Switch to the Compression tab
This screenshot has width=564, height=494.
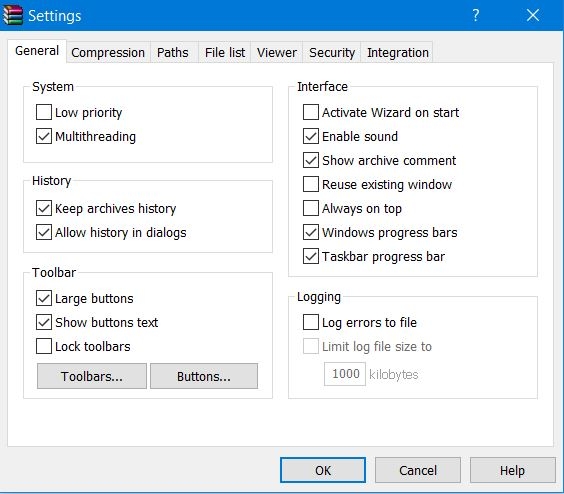pos(108,53)
